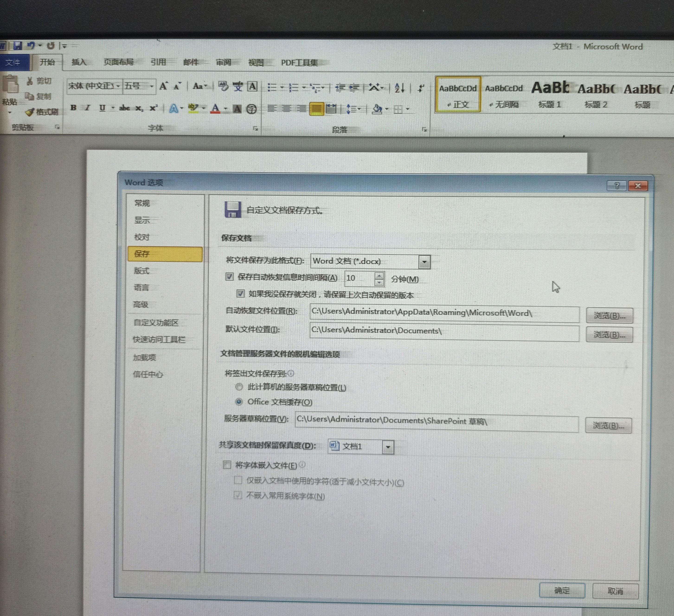The image size is (674, 616).
Task: Open the font name 宋体 dropdown
Action: coord(118,86)
